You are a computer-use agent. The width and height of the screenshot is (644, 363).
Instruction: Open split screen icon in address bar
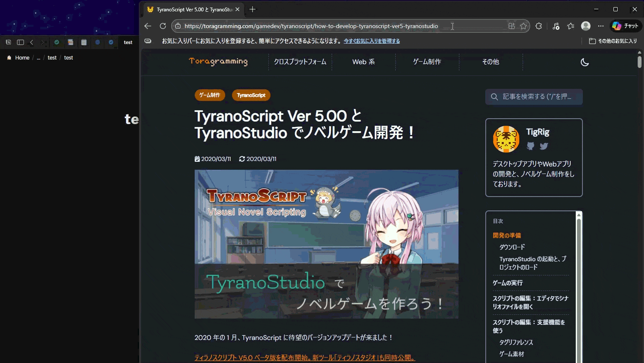tap(512, 26)
